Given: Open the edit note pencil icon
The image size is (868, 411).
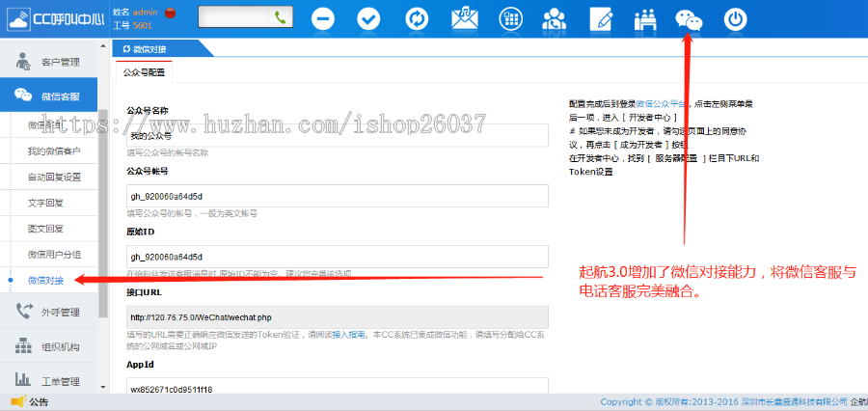Looking at the screenshot, I should [x=601, y=19].
